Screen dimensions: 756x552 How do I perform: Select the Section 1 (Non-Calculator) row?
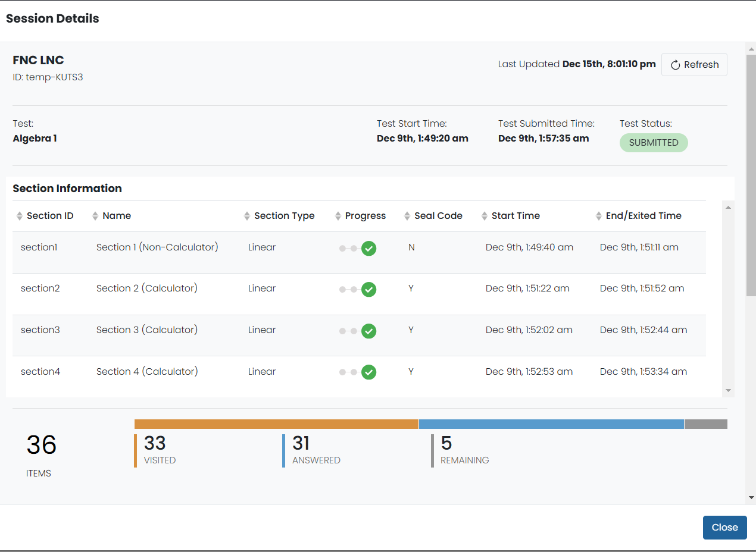coord(157,247)
